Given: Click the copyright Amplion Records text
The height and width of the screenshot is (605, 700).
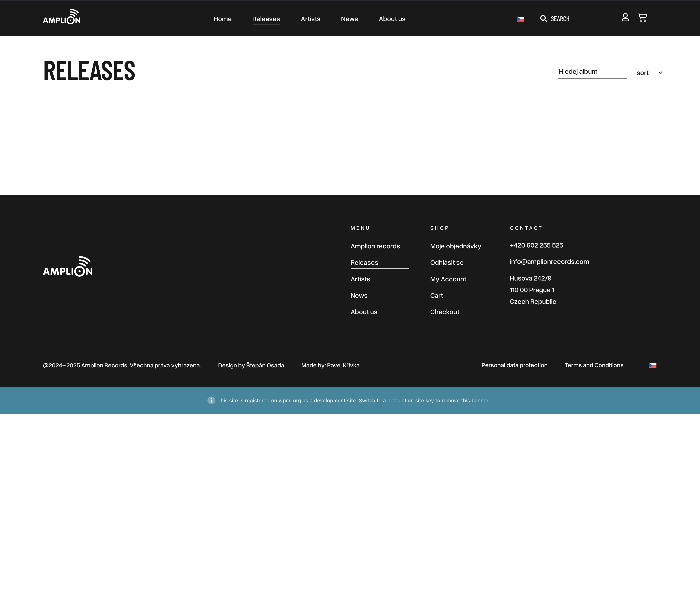Looking at the screenshot, I should [122, 365].
